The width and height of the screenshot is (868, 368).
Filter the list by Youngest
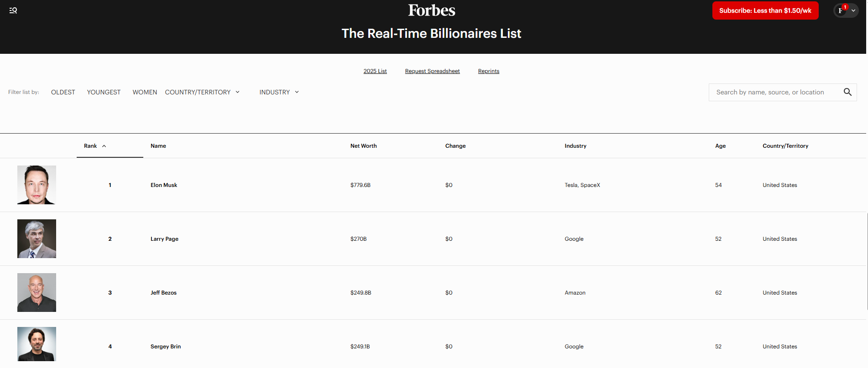(x=104, y=92)
